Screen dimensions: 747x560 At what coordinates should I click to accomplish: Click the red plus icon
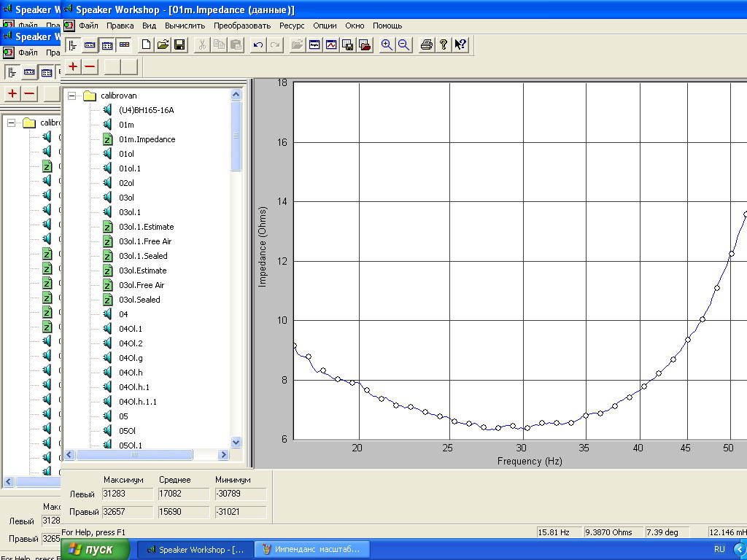73,67
